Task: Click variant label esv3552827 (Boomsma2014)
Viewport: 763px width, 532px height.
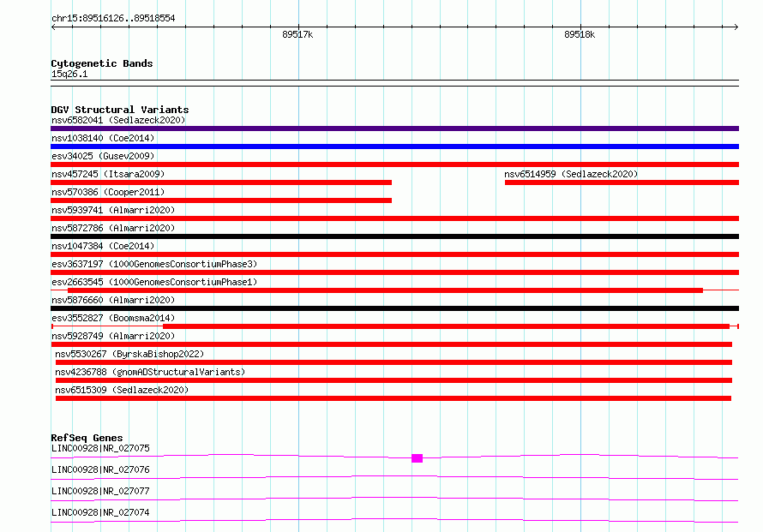Action: [113, 318]
